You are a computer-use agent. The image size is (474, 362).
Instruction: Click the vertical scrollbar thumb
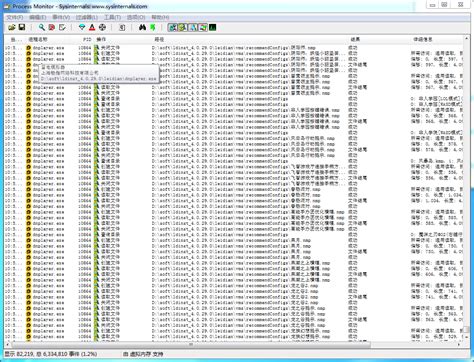(x=466, y=330)
